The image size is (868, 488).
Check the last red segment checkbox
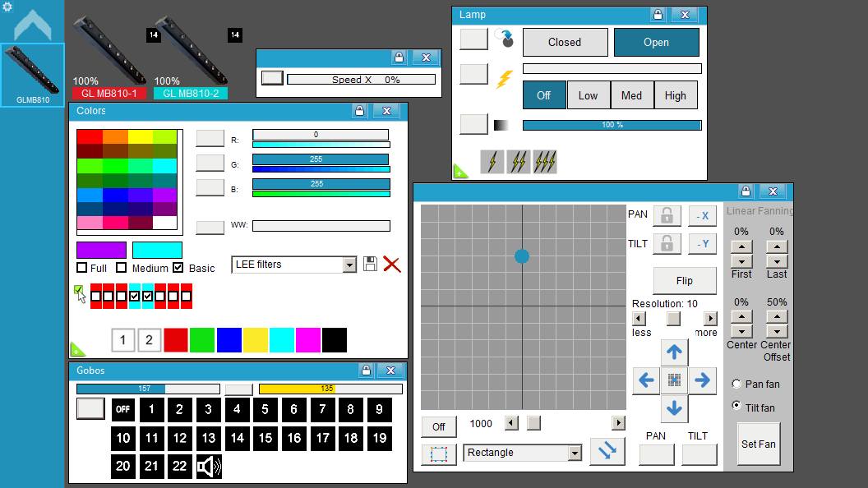coord(186,296)
